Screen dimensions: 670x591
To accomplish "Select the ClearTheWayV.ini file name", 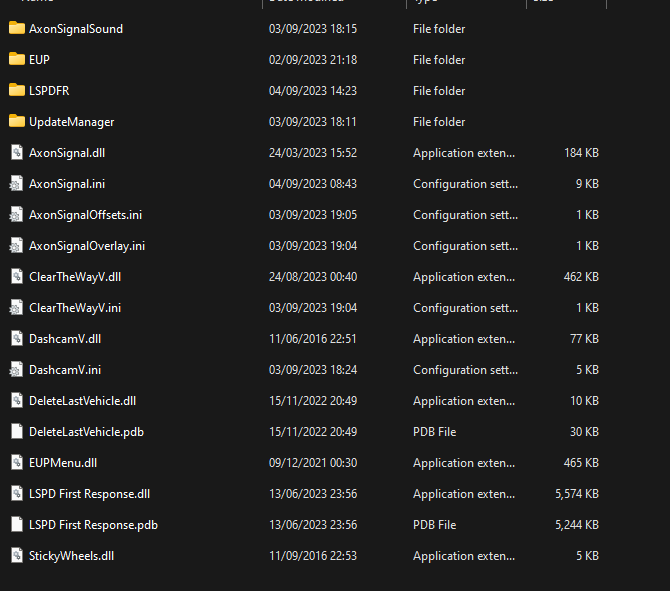I will (74, 308).
